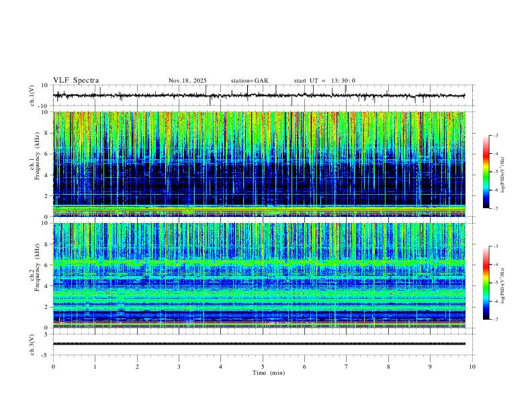Click time axis tick label "6"
The image size is (532, 411).
304,367
